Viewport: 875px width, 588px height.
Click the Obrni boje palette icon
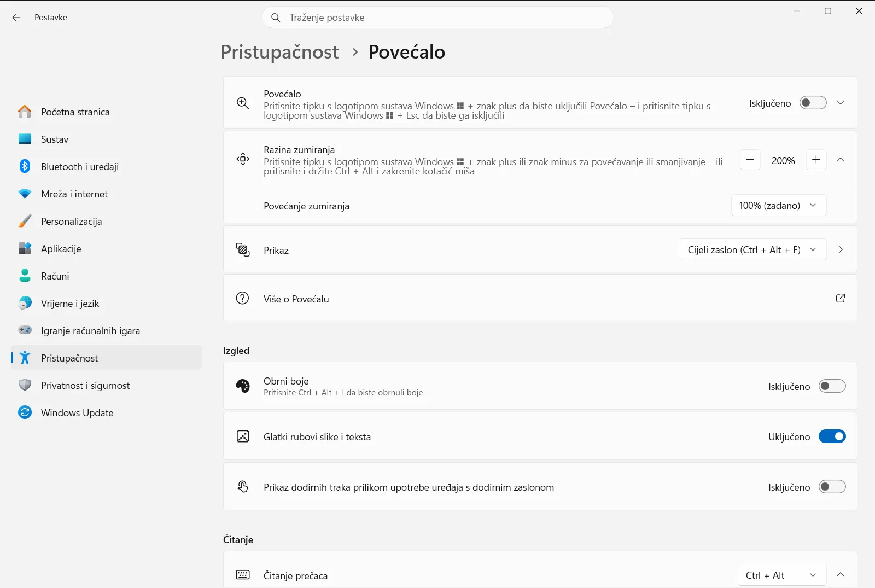click(243, 386)
